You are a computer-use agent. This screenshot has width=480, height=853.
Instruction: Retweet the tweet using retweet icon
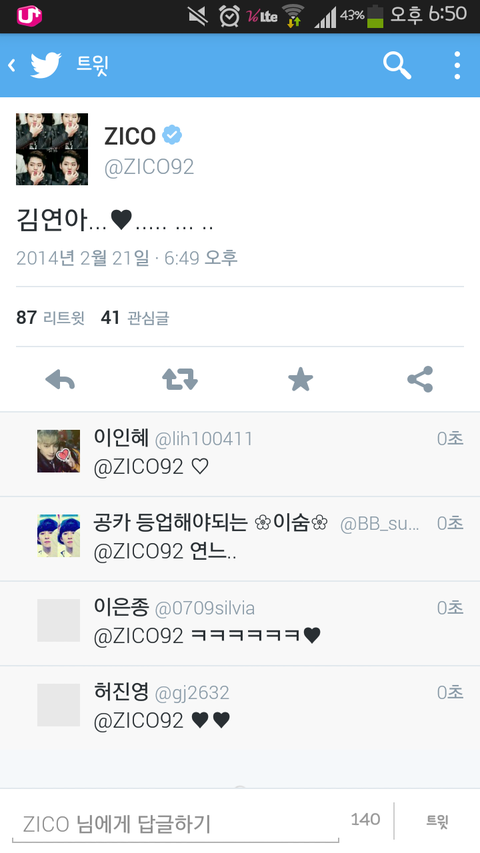coord(180,379)
